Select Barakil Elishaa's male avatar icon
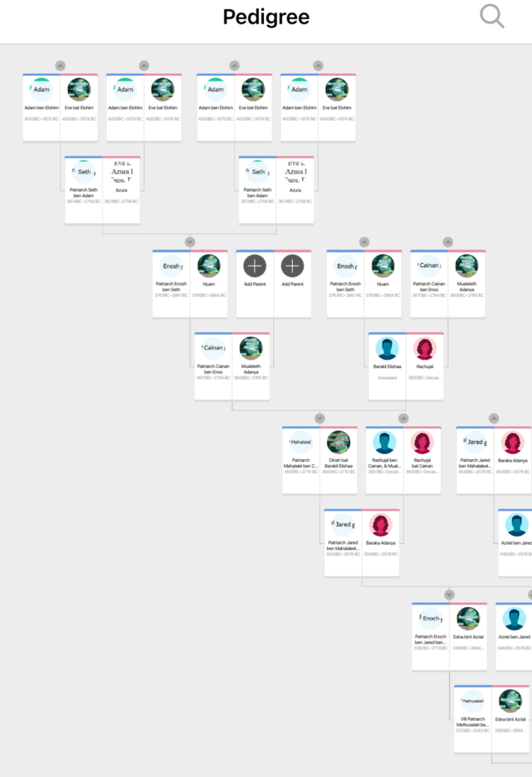The height and width of the screenshot is (777, 532). 387,349
